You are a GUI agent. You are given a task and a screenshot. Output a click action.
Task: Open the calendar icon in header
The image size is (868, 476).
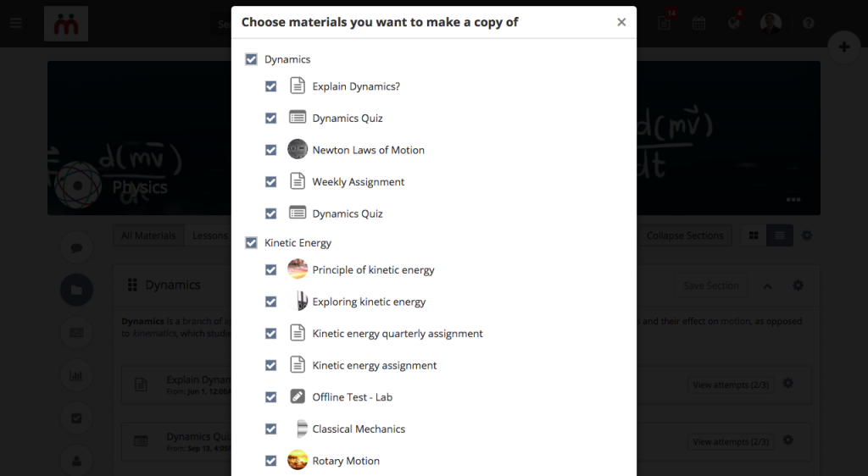point(698,23)
